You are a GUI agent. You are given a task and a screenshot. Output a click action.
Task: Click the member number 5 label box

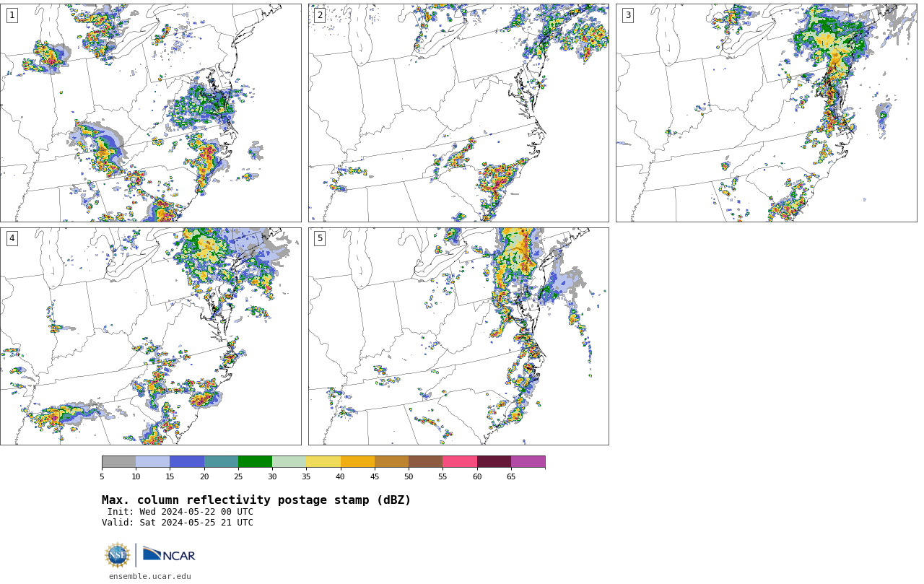tap(320, 238)
